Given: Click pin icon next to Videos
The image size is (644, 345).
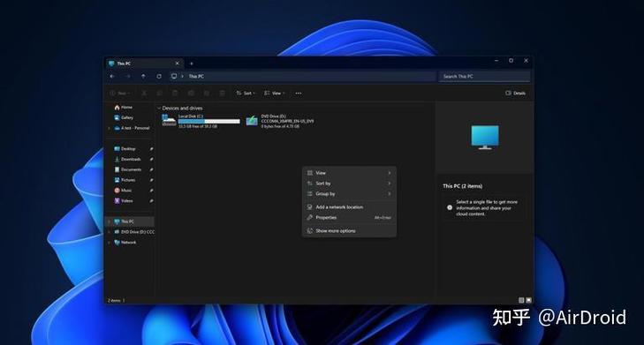Looking at the screenshot, I should tap(151, 201).
